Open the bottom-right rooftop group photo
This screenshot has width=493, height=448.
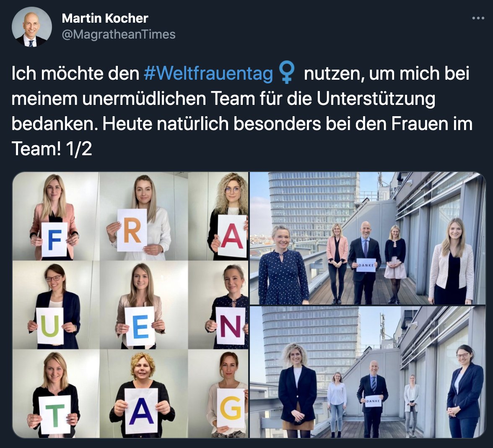(x=368, y=372)
